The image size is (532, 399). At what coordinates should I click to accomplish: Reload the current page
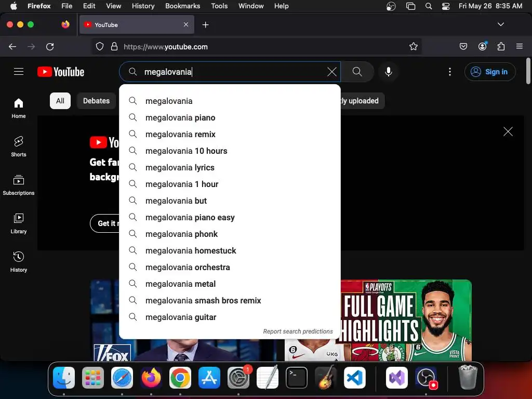50,46
